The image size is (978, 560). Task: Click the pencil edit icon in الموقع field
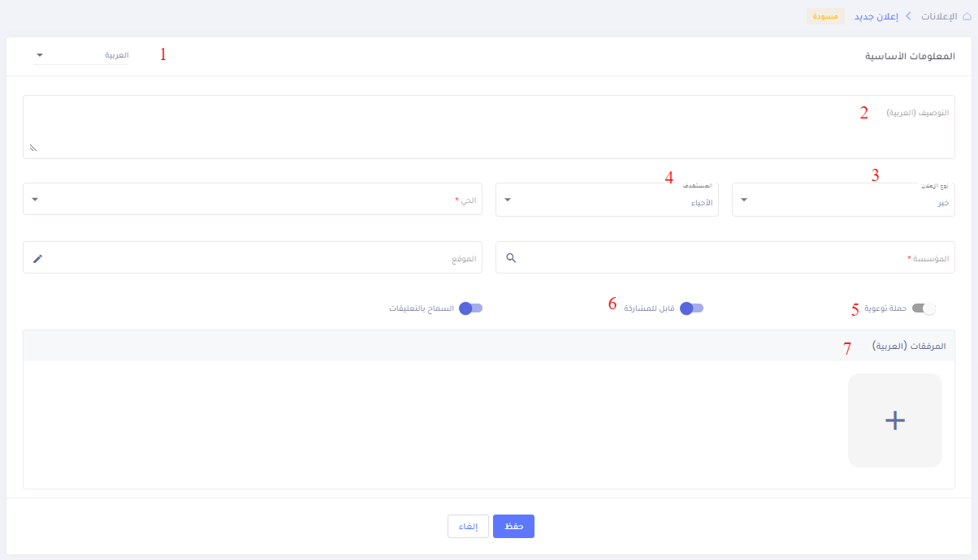point(37,258)
